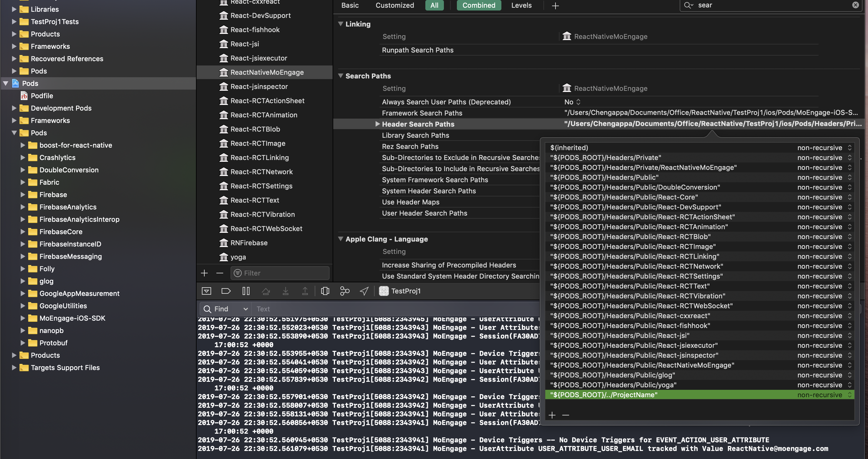Image resolution: width=868 pixels, height=459 pixels.
Task: Click the step out icon
Action: click(305, 291)
